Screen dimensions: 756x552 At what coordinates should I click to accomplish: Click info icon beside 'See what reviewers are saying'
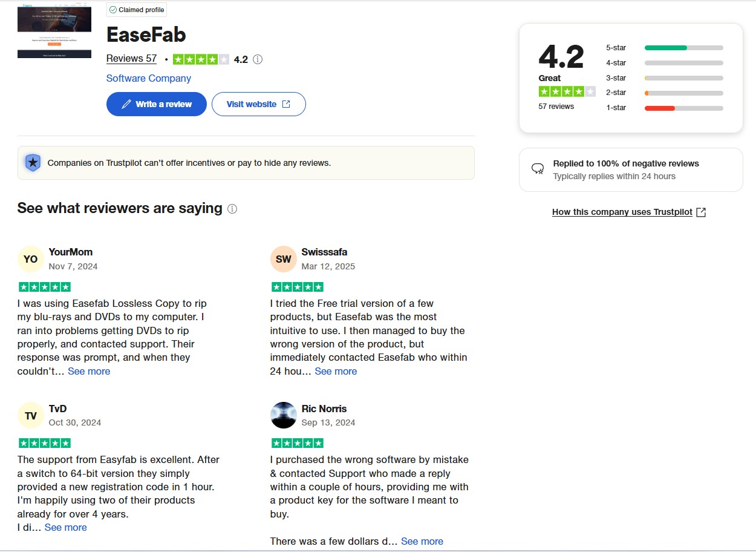click(x=232, y=209)
